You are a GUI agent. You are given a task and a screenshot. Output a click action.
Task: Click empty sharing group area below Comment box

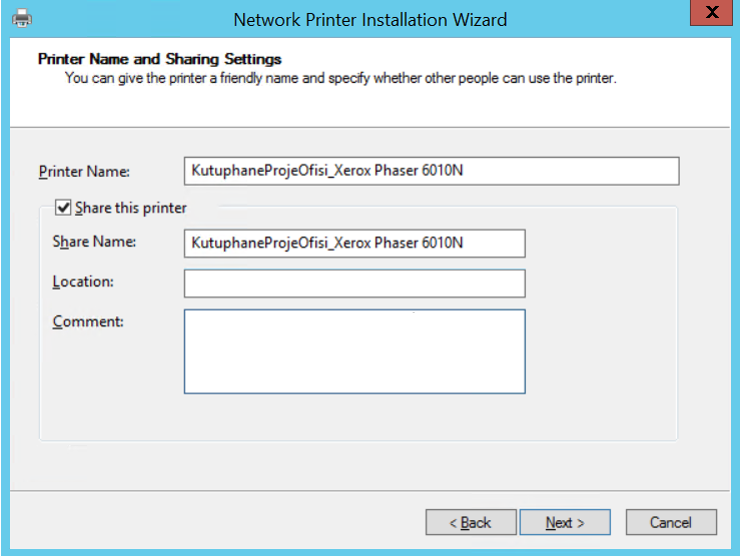(x=354, y=417)
